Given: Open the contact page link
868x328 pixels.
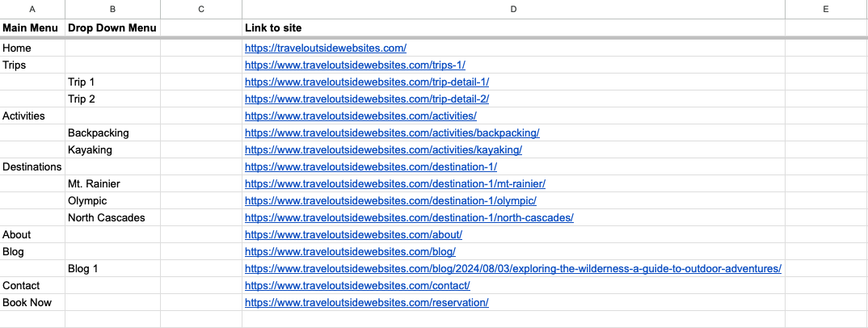Looking at the screenshot, I should (357, 285).
